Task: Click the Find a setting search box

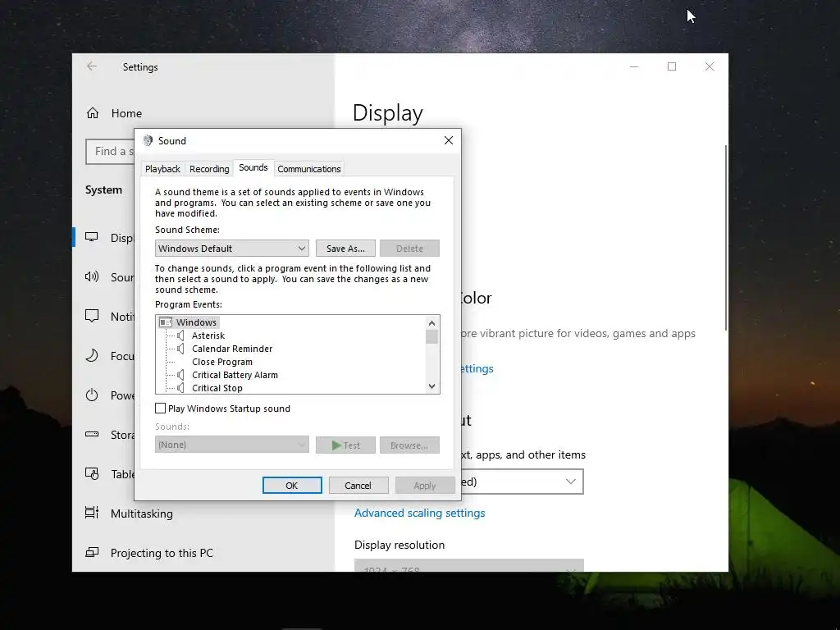Action: click(110, 152)
